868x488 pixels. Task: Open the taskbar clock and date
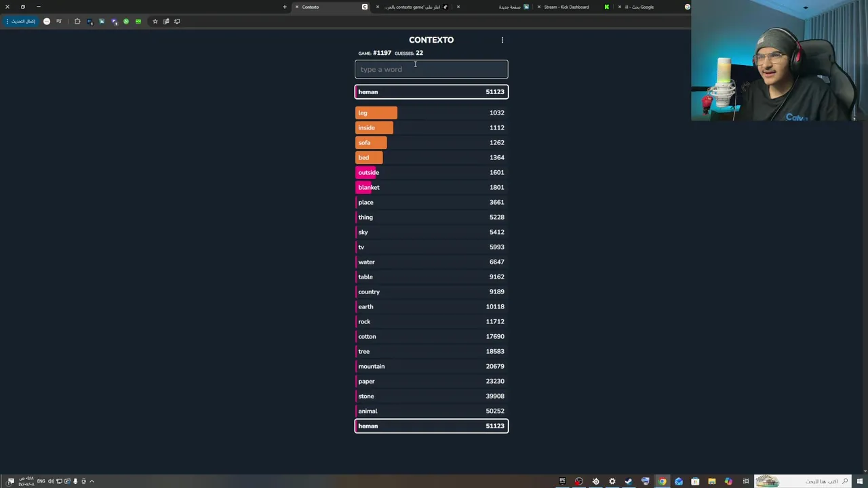[x=26, y=481]
